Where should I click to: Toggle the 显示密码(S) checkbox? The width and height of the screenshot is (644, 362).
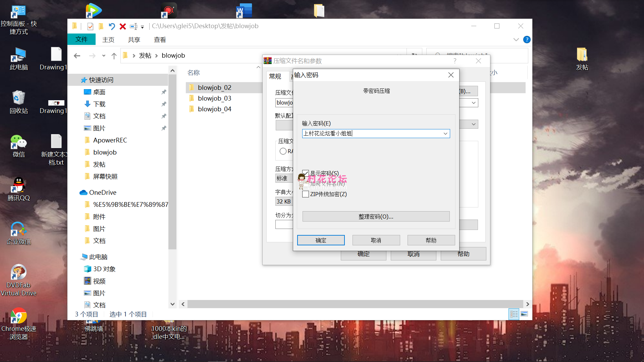(305, 173)
